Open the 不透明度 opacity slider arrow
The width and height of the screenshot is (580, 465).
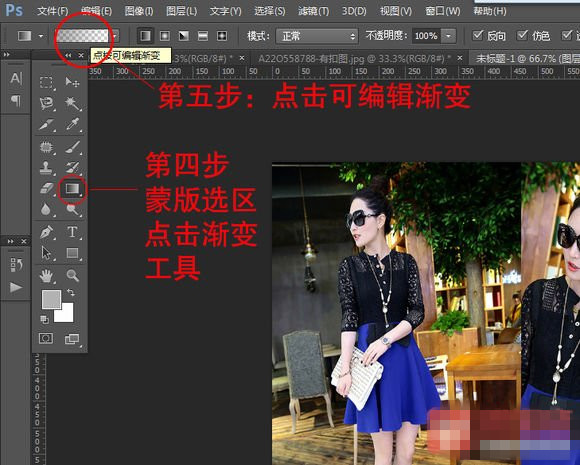pos(448,36)
